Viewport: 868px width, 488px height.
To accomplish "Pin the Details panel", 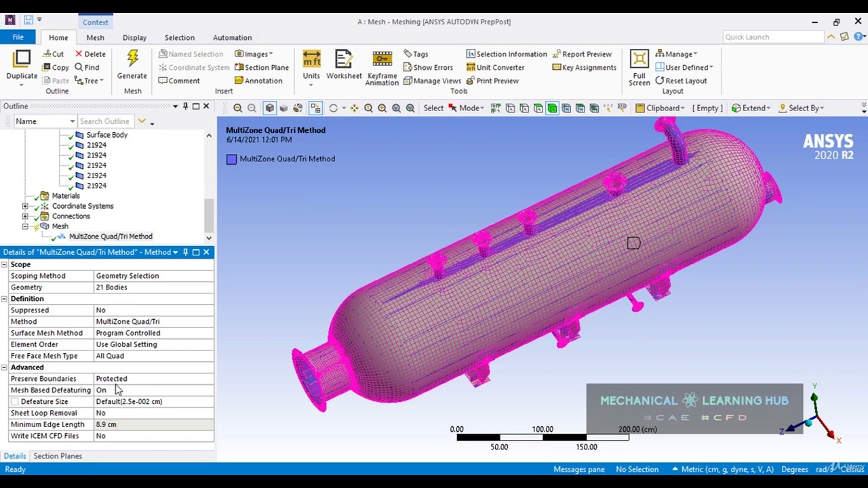I will (x=185, y=252).
